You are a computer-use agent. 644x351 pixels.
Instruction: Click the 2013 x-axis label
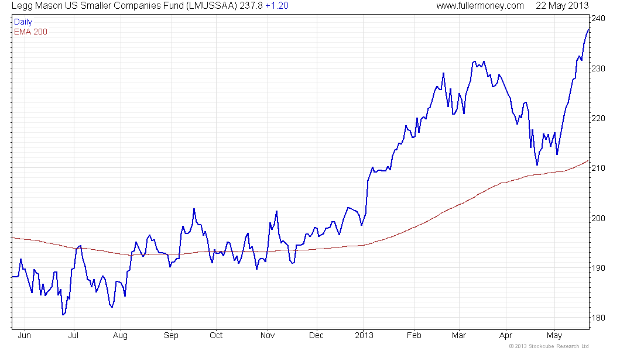pyautogui.click(x=364, y=335)
